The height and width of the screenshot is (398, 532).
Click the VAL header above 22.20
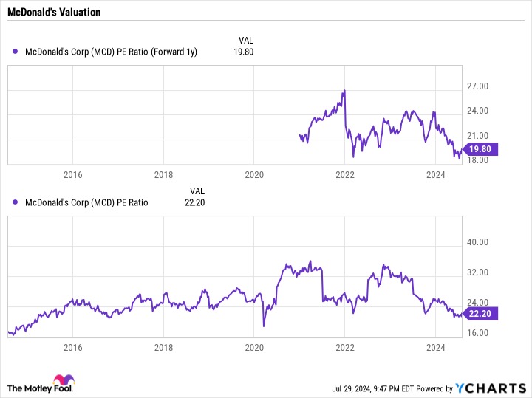tap(197, 191)
